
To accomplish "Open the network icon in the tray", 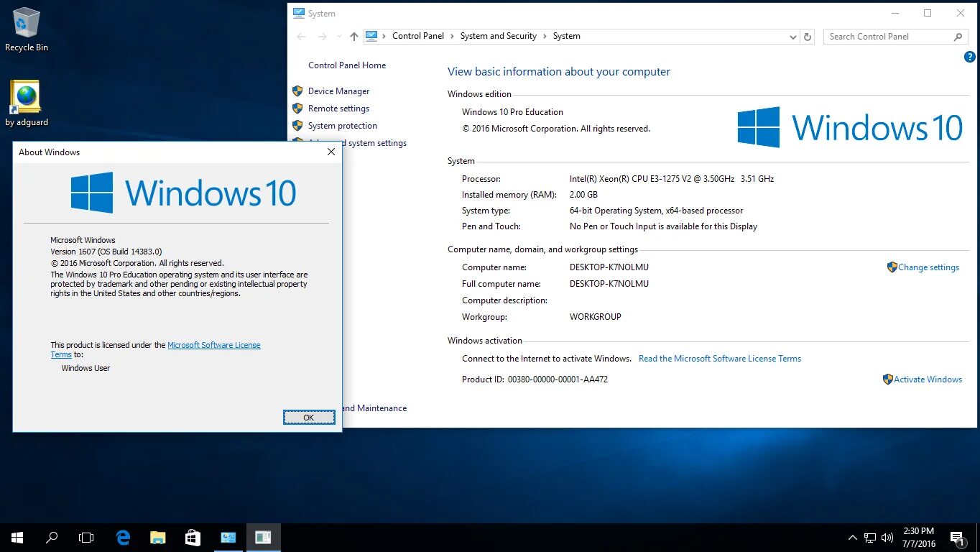I will click(x=870, y=537).
